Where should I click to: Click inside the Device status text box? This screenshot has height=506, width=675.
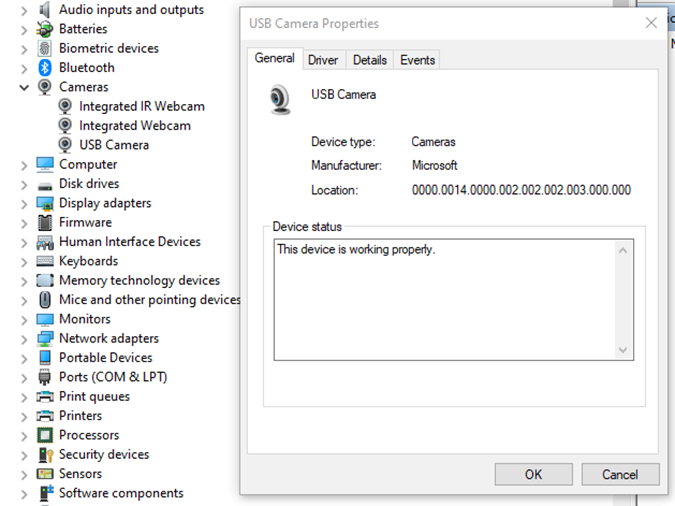point(454,300)
